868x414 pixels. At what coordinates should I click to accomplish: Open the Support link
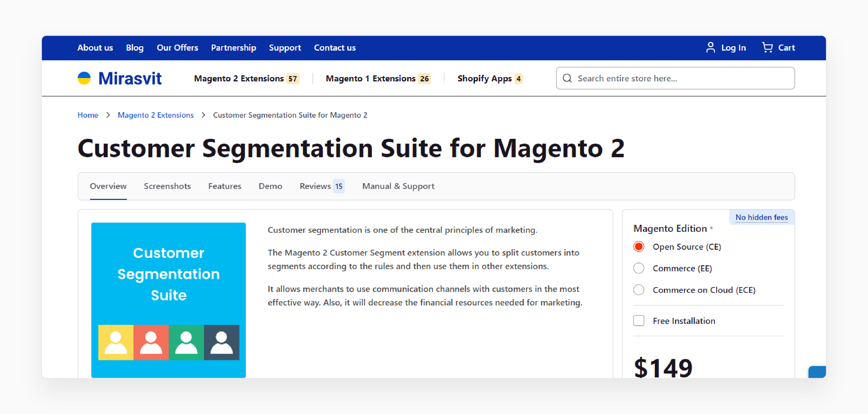285,47
